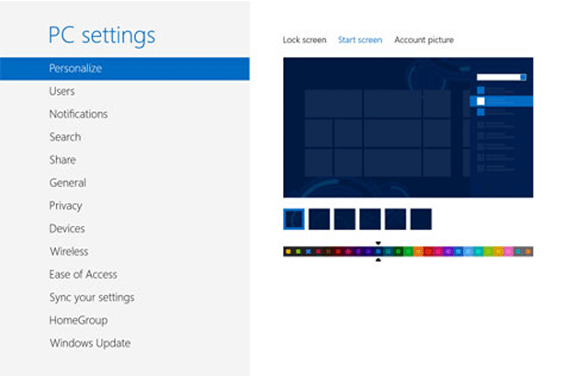This screenshot has width=588, height=376.
Task: Select the last background pattern thumbnail
Action: pos(421,219)
